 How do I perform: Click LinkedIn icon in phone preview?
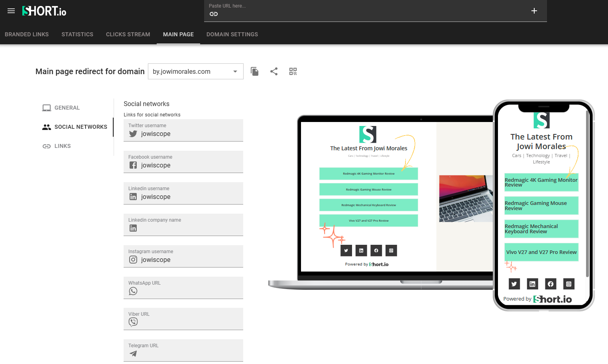532,284
